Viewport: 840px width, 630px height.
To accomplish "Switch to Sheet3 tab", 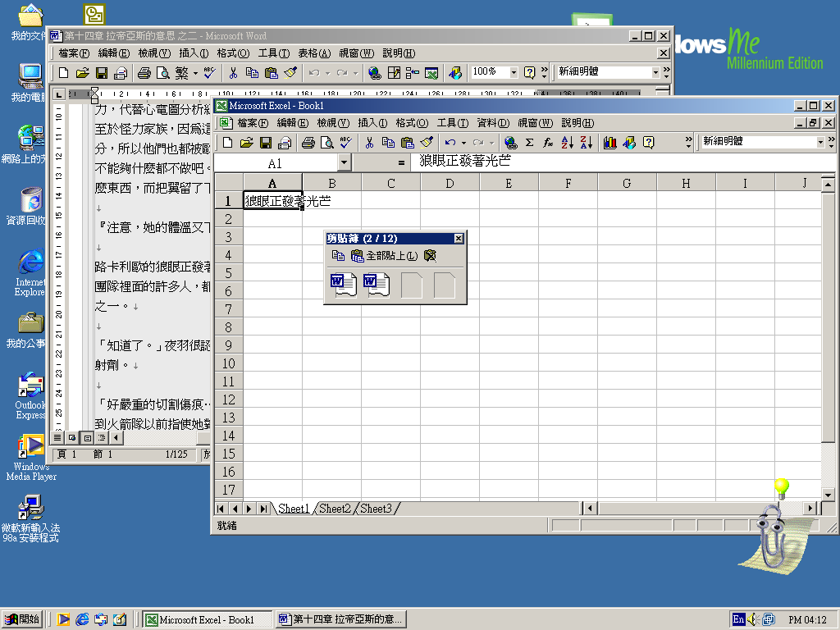I will pos(376,509).
